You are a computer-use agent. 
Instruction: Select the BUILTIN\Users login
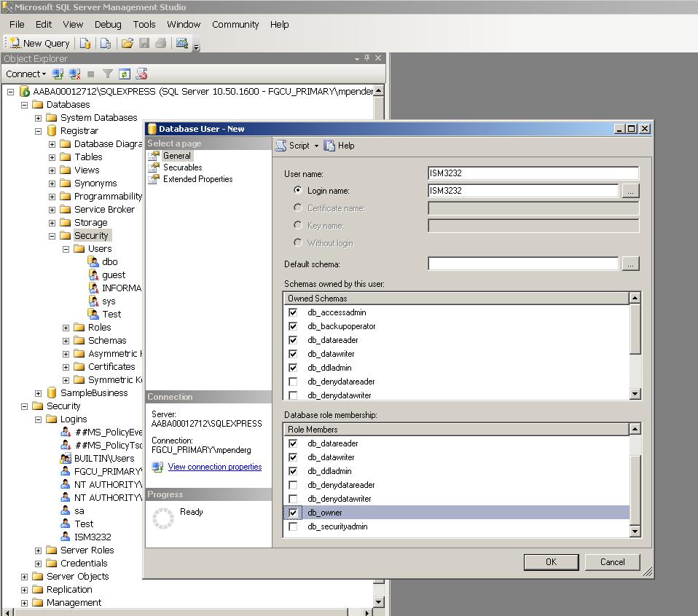coord(104,458)
